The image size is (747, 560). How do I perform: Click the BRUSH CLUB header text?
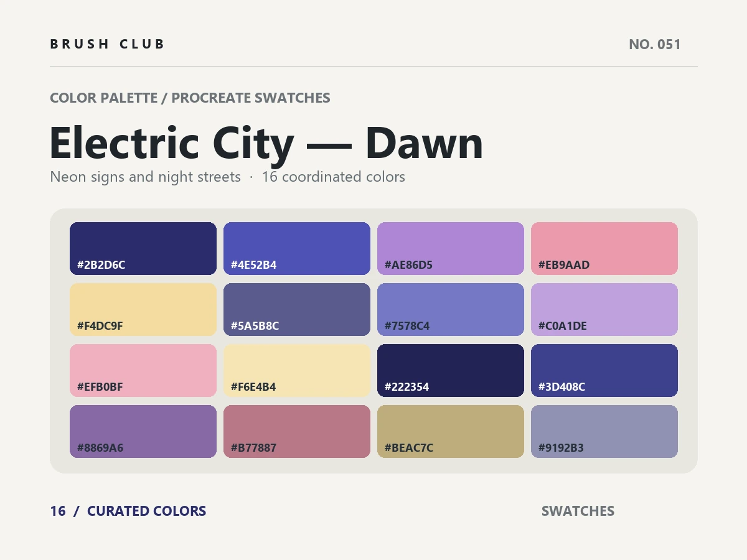[x=108, y=44]
